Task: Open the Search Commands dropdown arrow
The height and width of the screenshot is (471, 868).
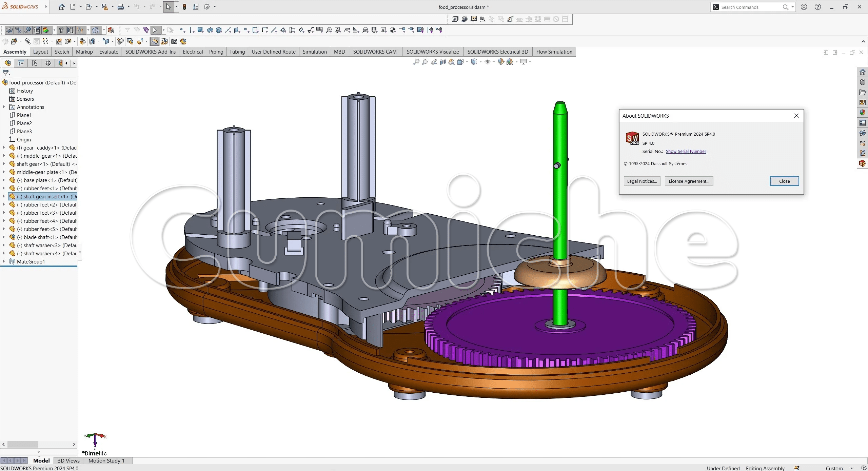Action: [x=793, y=7]
